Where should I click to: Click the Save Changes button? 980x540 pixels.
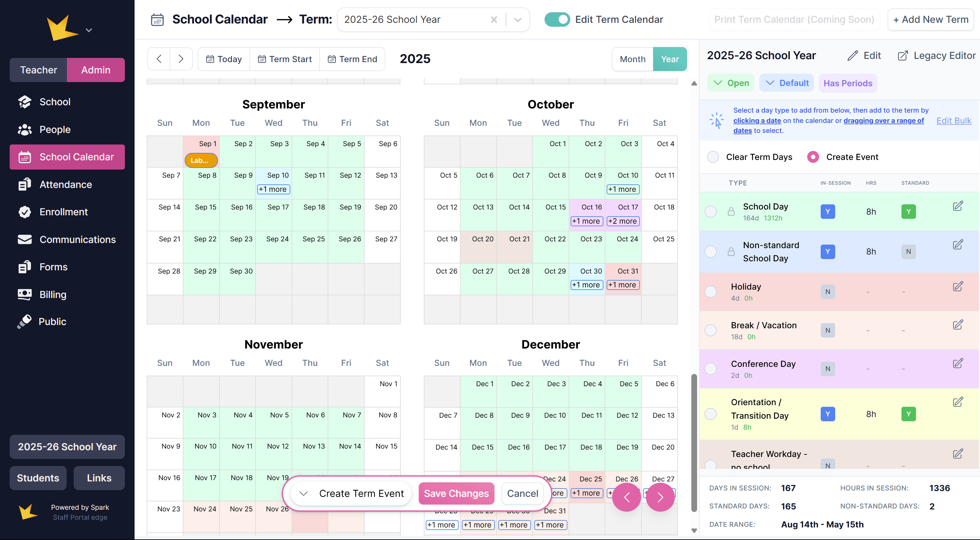[456, 494]
